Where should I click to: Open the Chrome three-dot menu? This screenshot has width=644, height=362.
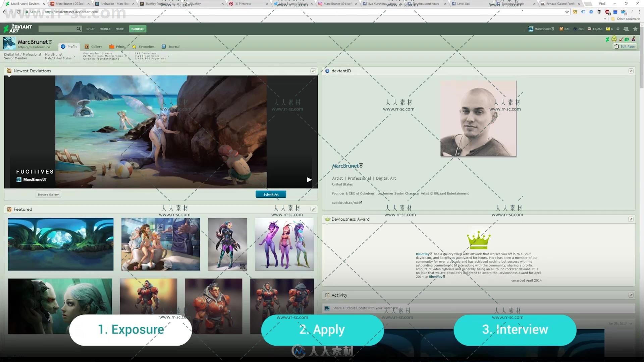[639, 12]
